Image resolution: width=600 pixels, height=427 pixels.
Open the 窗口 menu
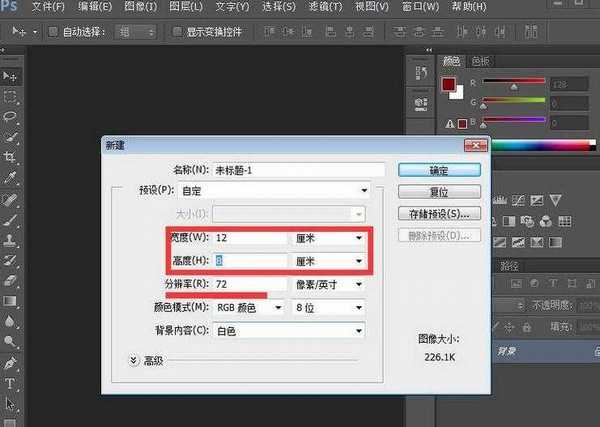[x=420, y=7]
